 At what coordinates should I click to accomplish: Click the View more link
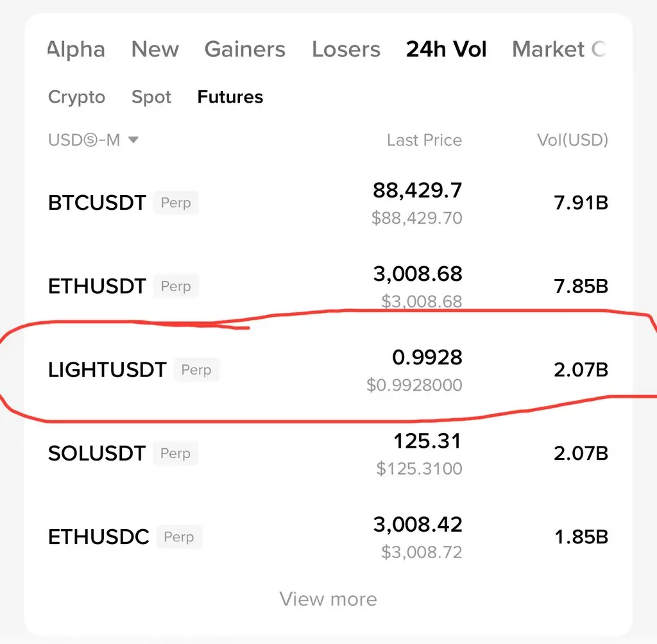coord(328,599)
